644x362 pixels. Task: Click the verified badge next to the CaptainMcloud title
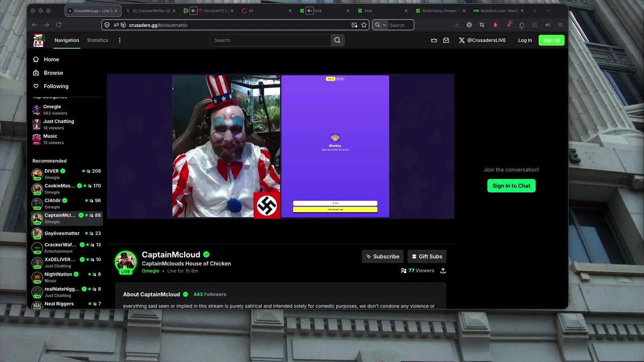[206, 255]
